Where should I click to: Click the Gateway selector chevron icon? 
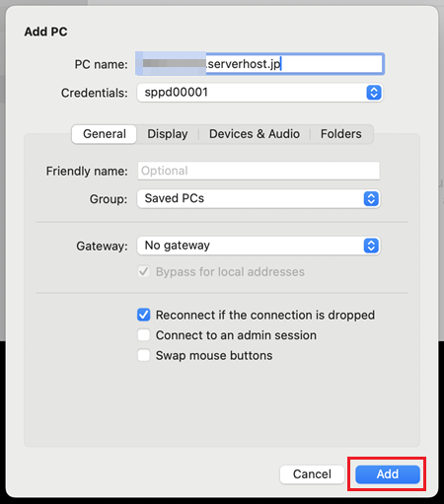click(x=371, y=246)
